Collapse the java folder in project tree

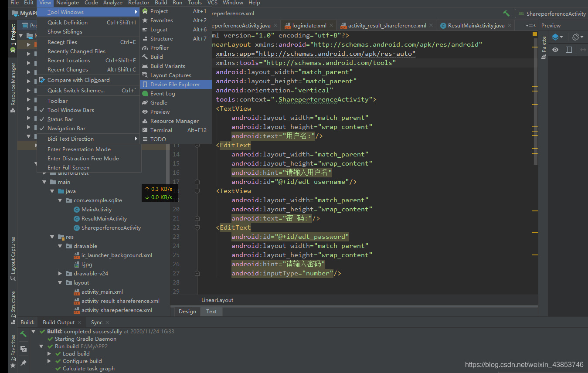click(x=52, y=191)
